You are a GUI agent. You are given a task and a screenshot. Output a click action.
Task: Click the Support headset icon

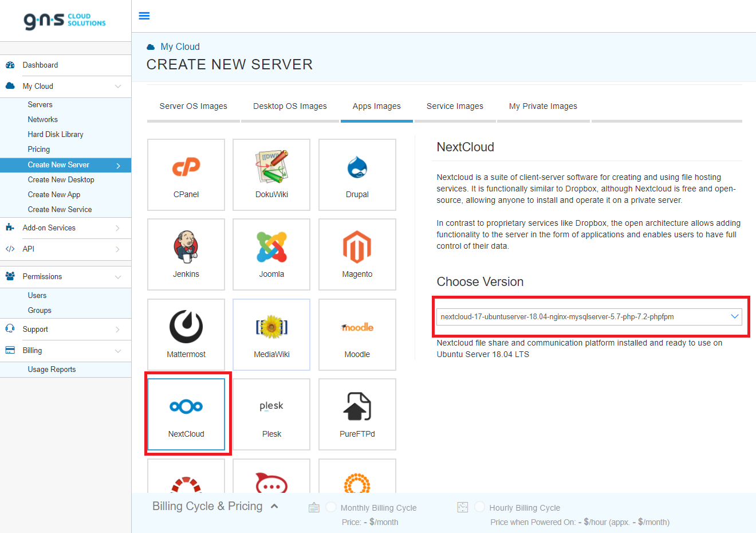(10, 329)
